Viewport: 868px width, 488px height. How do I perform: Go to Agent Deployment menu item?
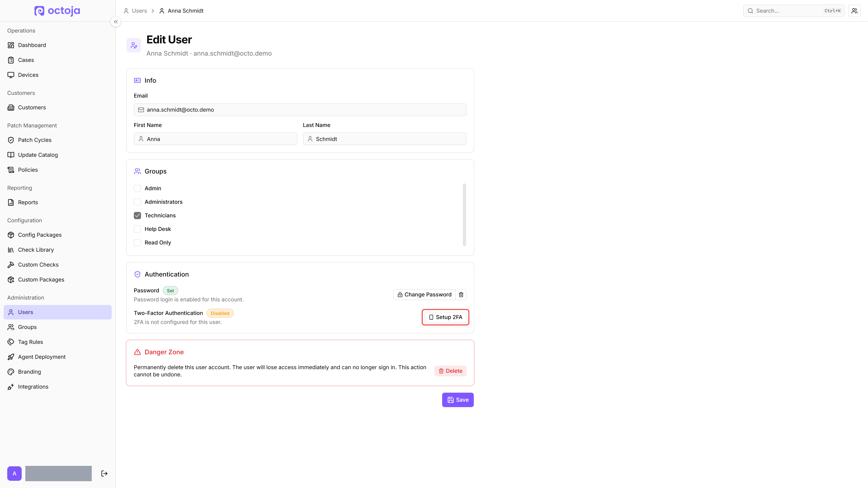(x=58, y=357)
